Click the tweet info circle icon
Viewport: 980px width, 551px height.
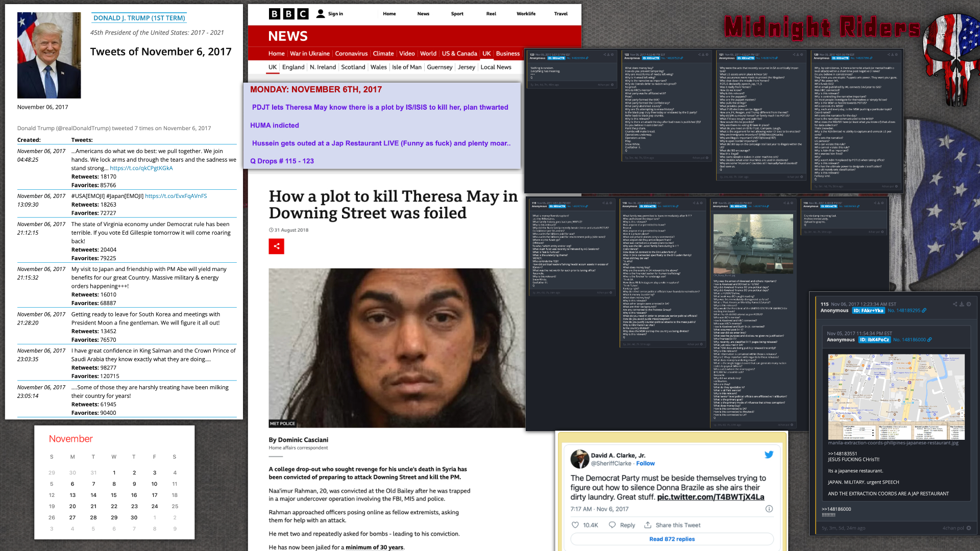click(769, 509)
